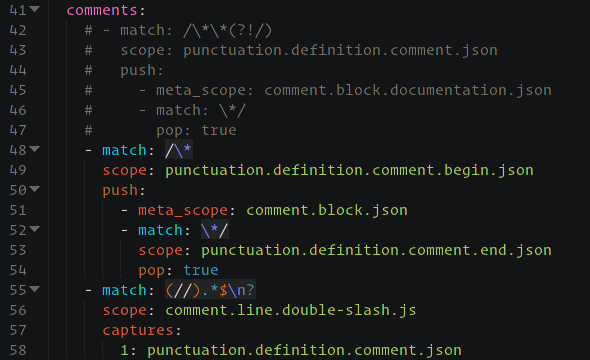Viewport: 590px width, 360px height.
Task: Click commented regex '/\*\*(?!/)' on line 42
Action: point(228,30)
